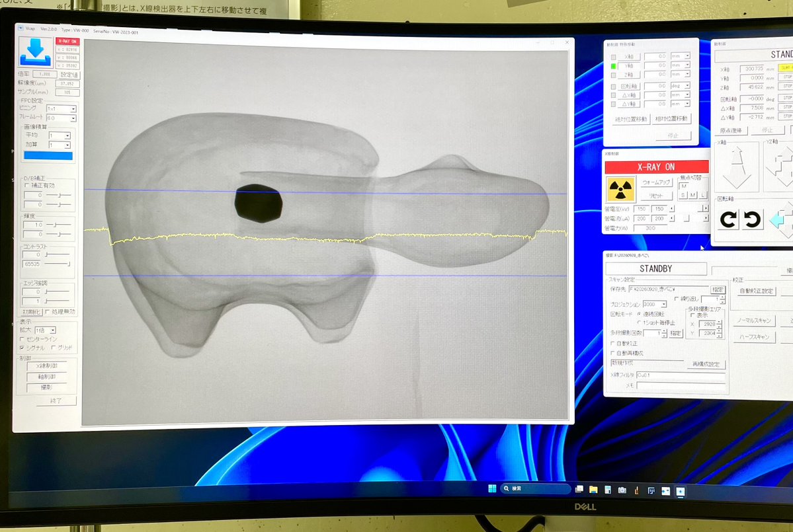
Task: Open Windows Start menu icon
Action: point(491,488)
